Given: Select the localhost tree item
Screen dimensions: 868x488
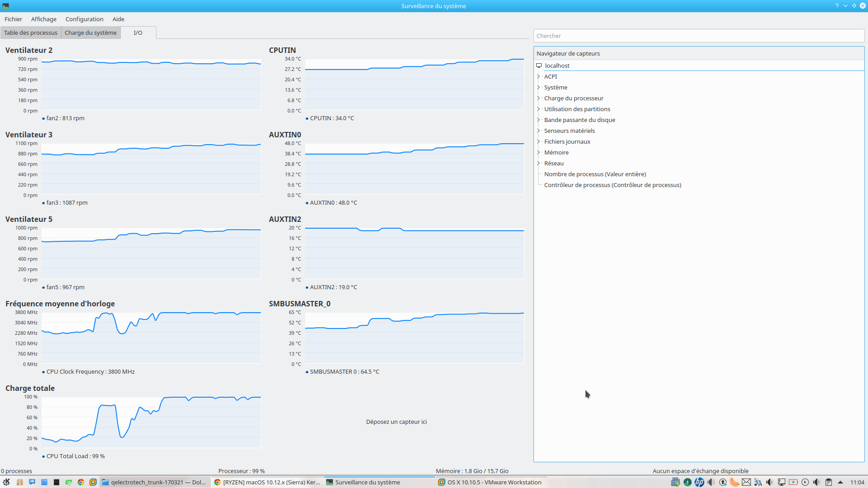Looking at the screenshot, I should point(699,66).
